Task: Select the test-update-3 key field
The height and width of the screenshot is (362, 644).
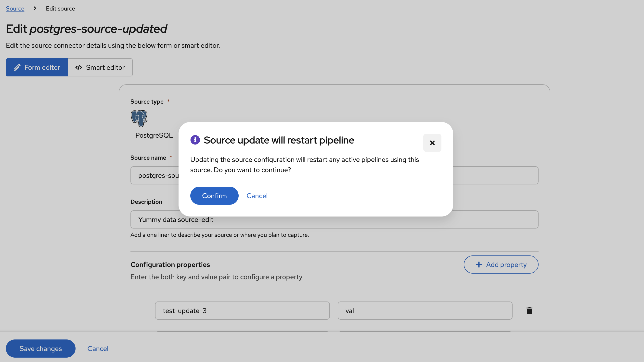Action: point(242,310)
